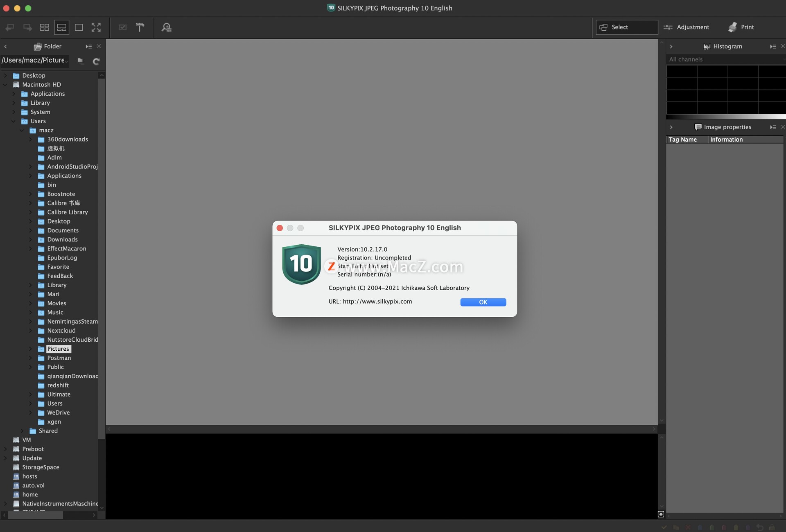Expand the Histogram panel chevron
The height and width of the screenshot is (532, 786).
pos(671,47)
